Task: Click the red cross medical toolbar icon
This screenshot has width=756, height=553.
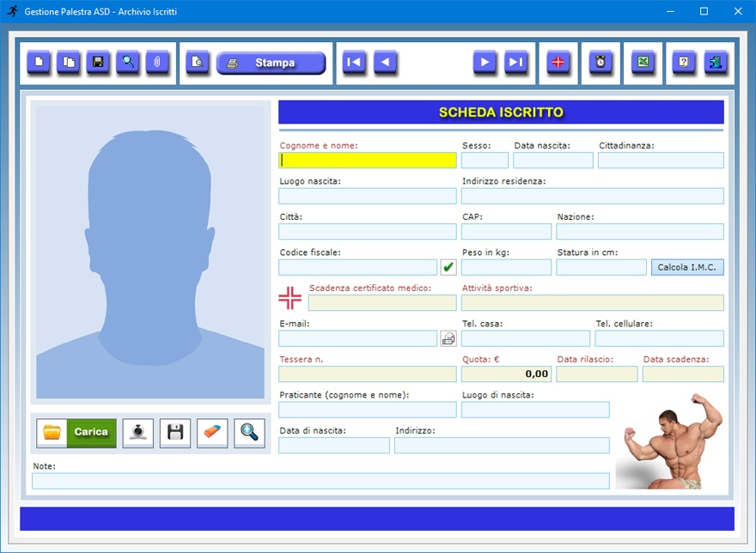Action: 558,62
